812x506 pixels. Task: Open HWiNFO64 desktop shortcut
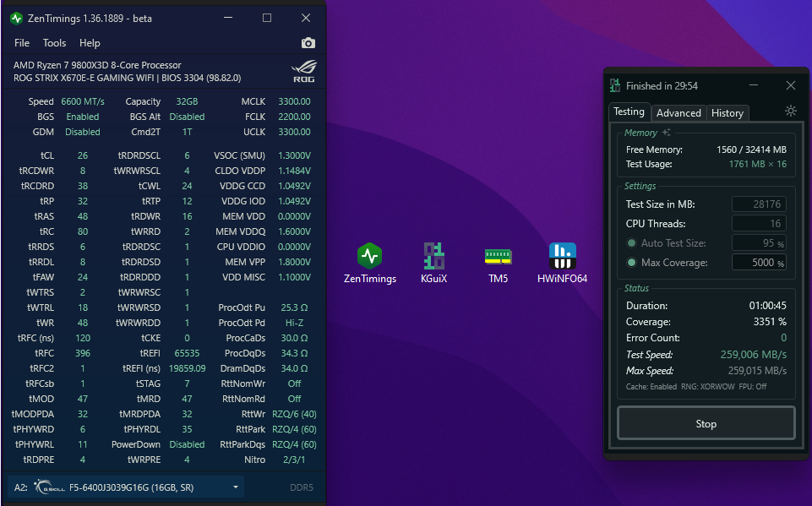[563, 264]
